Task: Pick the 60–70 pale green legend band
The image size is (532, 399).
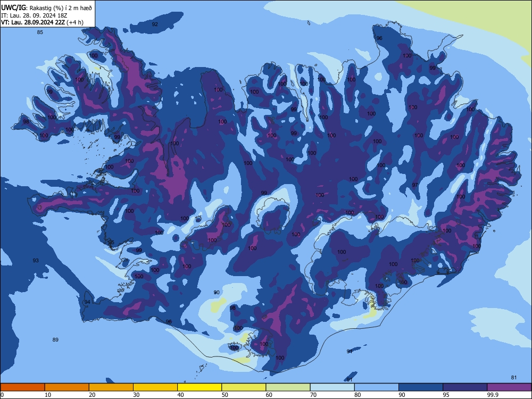Action: (x=288, y=387)
